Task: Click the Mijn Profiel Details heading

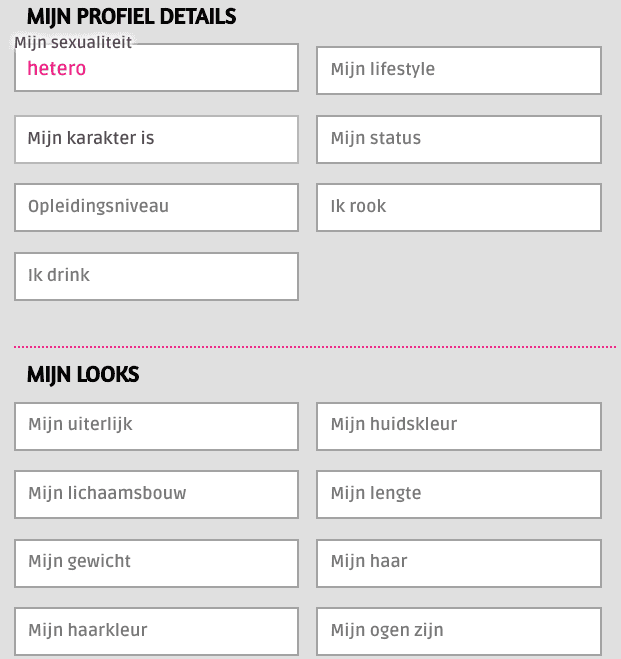Action: coord(132,17)
